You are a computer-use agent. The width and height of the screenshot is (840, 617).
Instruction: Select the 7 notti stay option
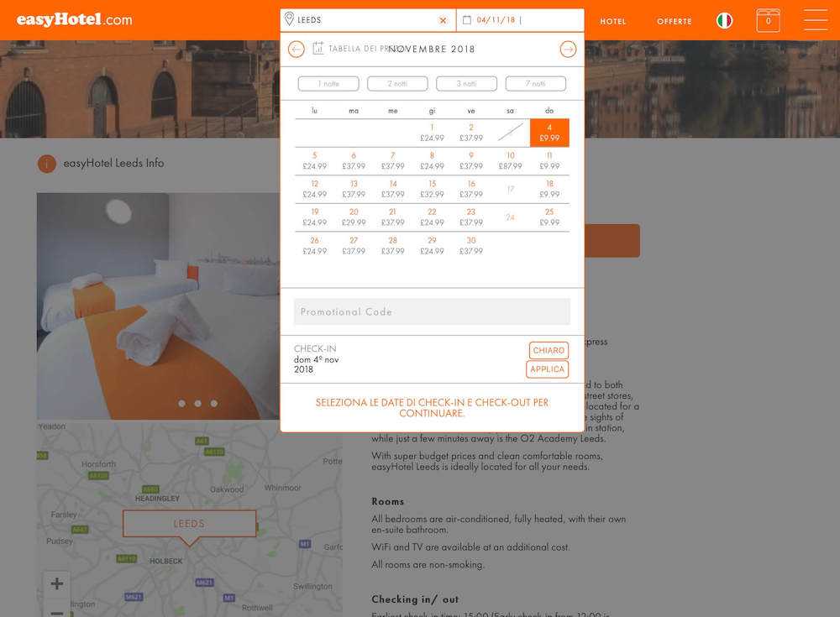(535, 84)
